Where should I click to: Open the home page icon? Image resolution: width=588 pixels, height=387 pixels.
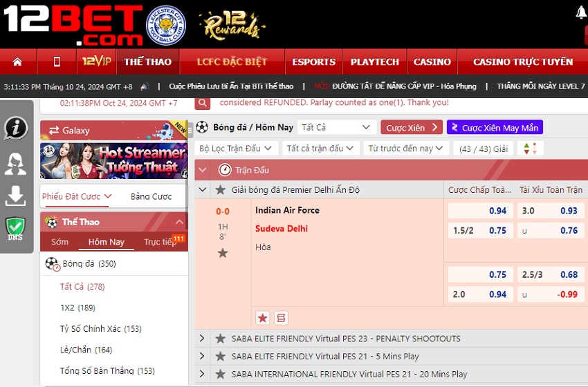pos(17,62)
